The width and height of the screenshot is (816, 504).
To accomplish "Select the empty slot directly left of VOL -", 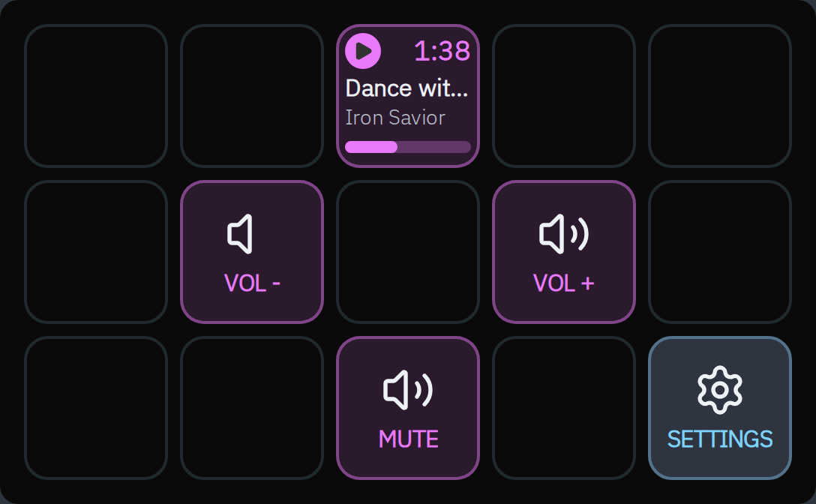I will tap(96, 252).
